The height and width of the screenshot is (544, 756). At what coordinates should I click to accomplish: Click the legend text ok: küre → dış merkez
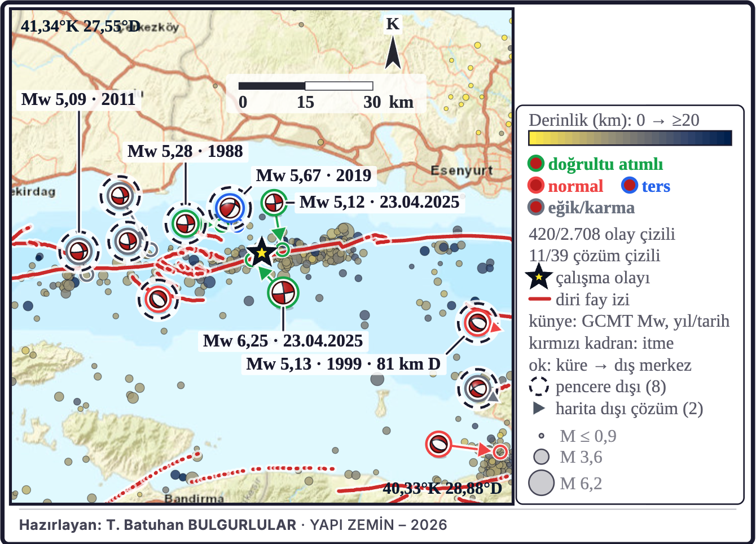coord(610,365)
